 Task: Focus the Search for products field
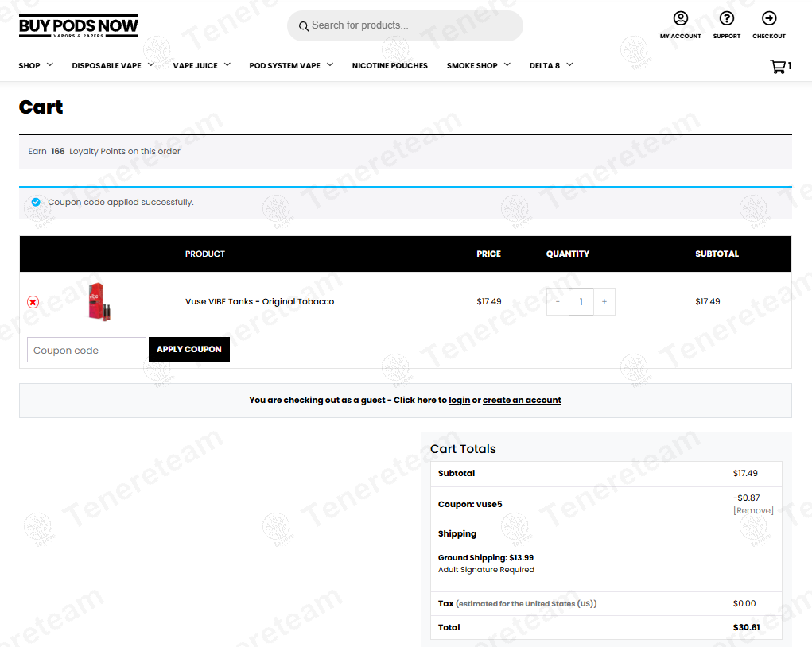pos(405,26)
